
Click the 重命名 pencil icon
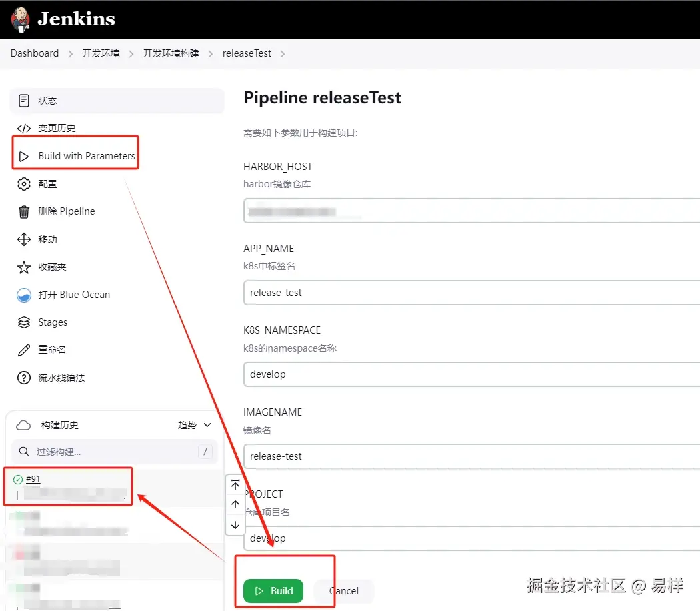[23, 350]
